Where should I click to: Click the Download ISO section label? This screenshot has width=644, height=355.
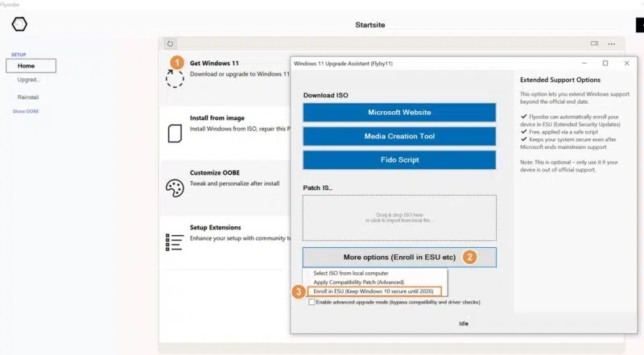pyautogui.click(x=326, y=95)
